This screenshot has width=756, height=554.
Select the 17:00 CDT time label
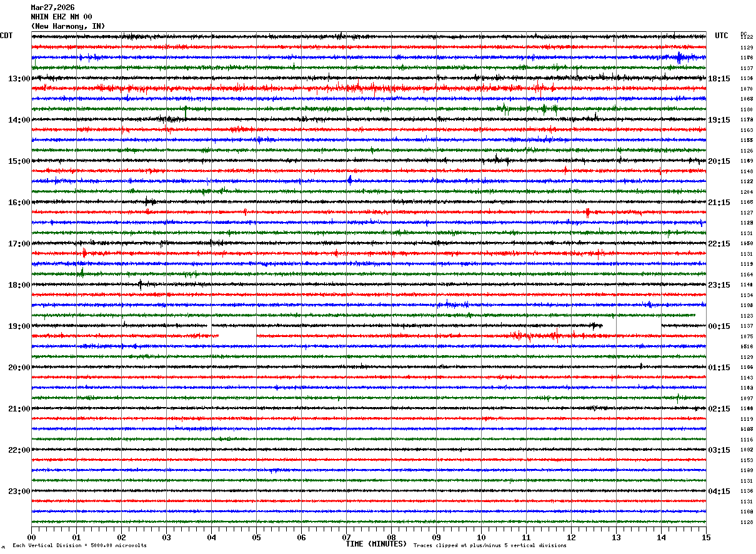[19, 244]
